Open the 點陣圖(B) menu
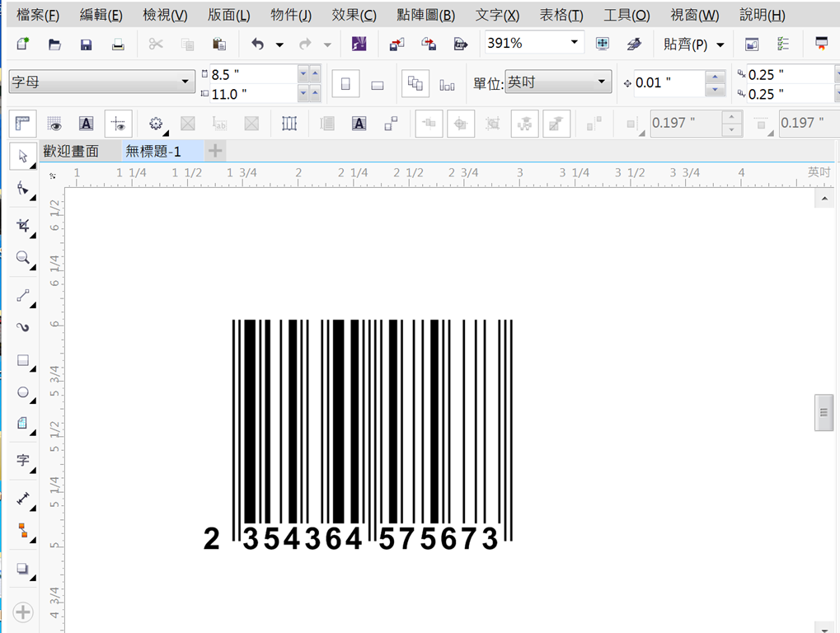 pos(426,15)
